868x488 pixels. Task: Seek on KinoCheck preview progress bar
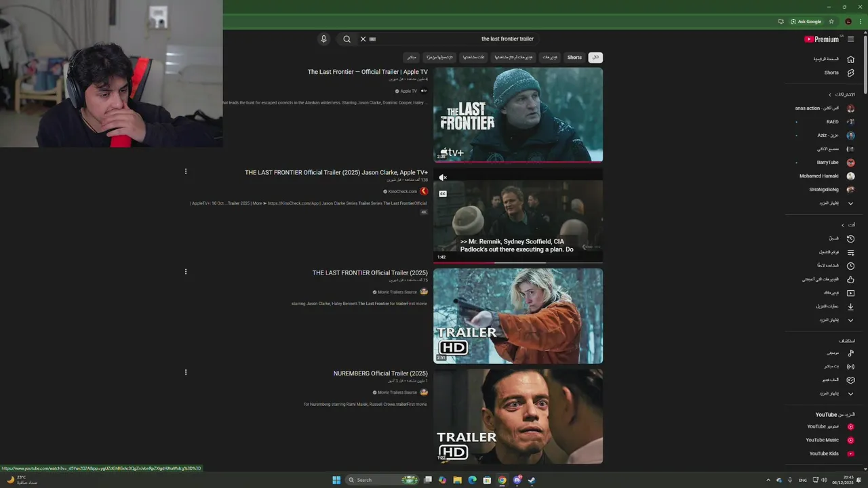coord(518,262)
